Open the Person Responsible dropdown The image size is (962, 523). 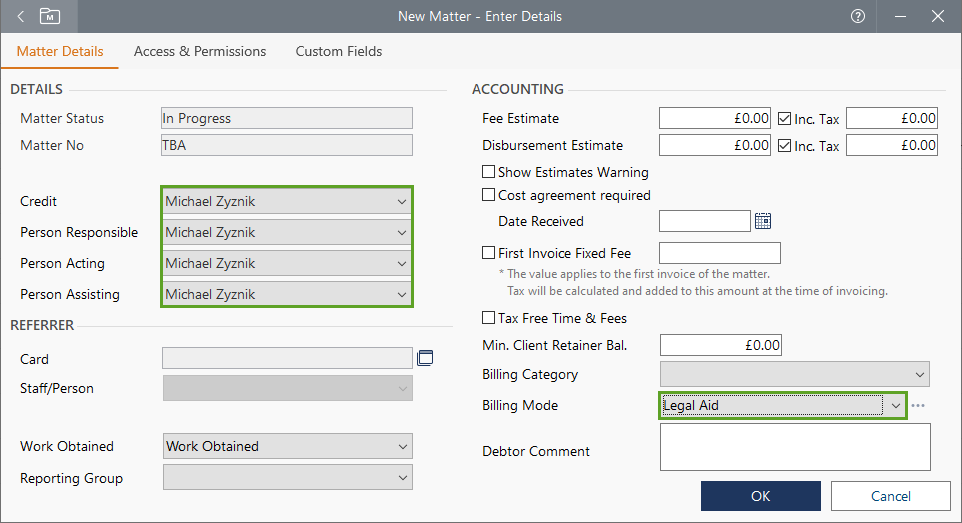click(401, 233)
